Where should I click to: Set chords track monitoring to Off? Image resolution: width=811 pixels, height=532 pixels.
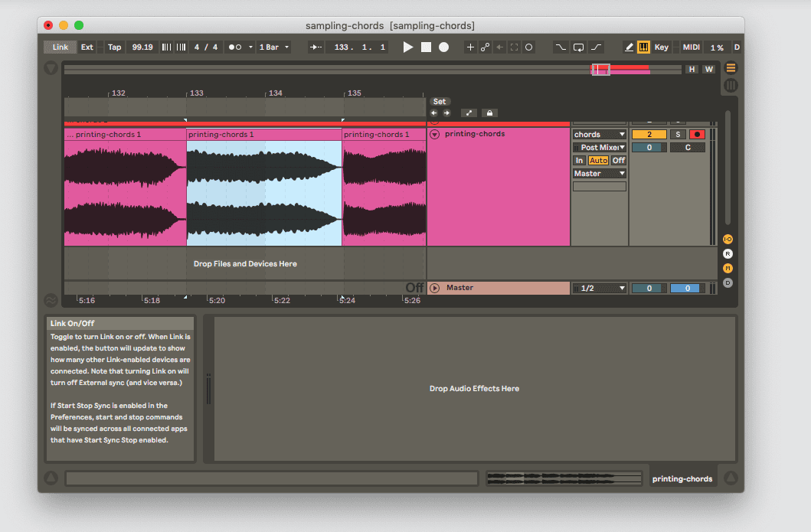618,160
